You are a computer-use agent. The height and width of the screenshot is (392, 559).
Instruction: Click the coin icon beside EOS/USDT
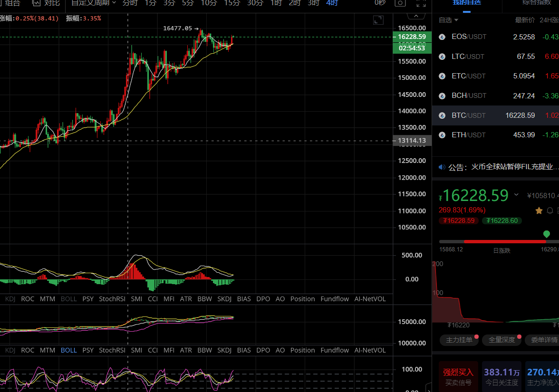(442, 37)
